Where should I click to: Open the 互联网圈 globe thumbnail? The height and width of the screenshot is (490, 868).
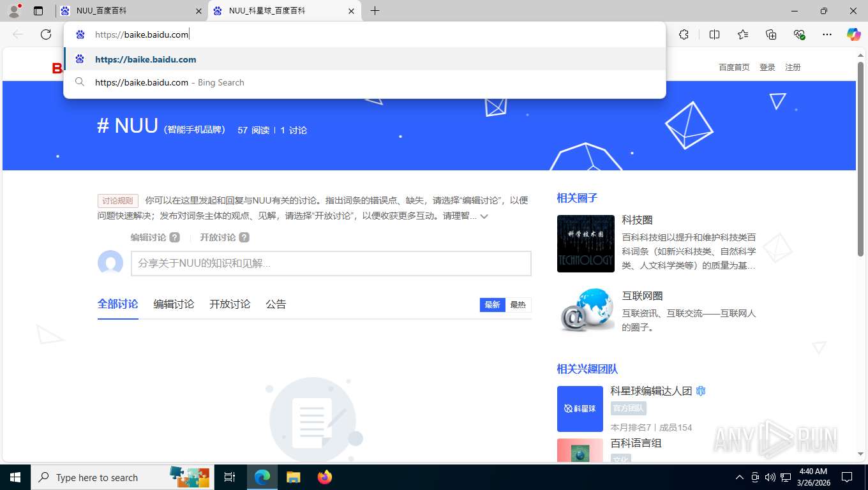586,309
